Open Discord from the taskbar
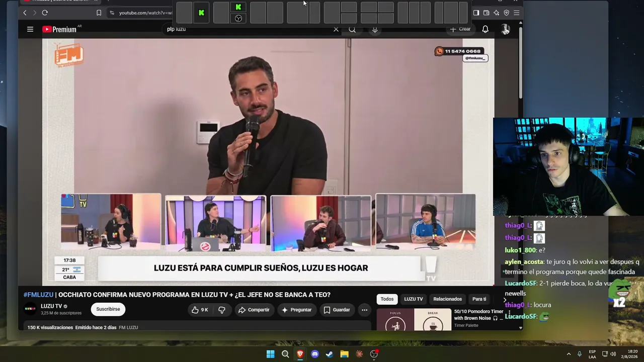 pyautogui.click(x=315, y=354)
